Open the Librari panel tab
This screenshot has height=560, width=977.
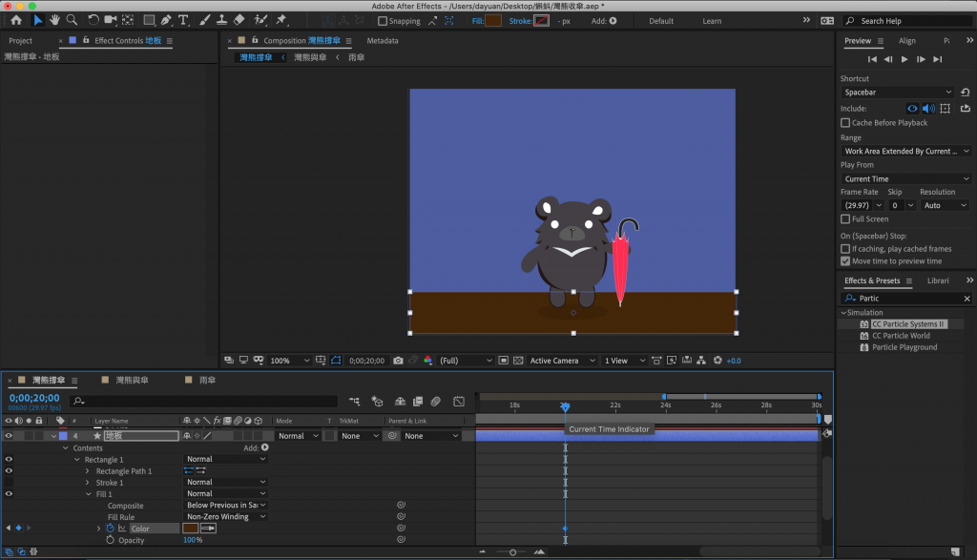(x=938, y=280)
